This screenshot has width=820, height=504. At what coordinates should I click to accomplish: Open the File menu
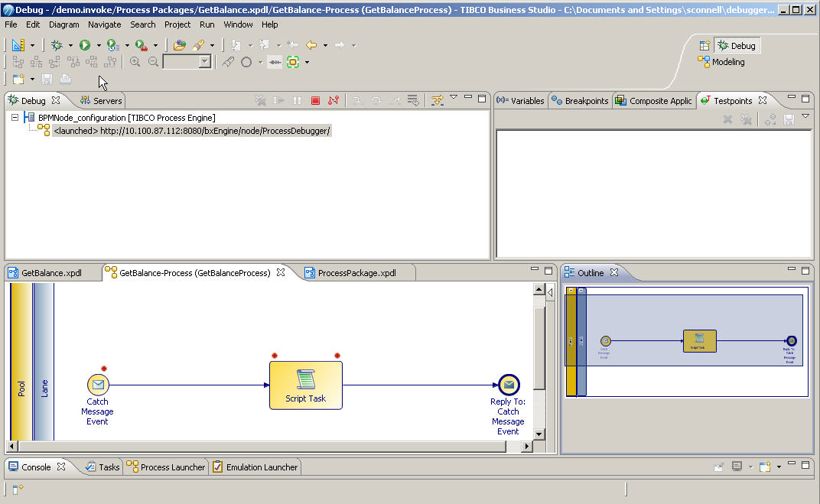click(11, 24)
